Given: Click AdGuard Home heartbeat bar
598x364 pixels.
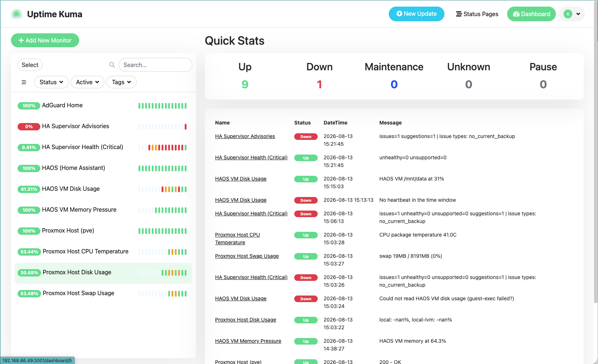Looking at the screenshot, I should click(x=162, y=106).
